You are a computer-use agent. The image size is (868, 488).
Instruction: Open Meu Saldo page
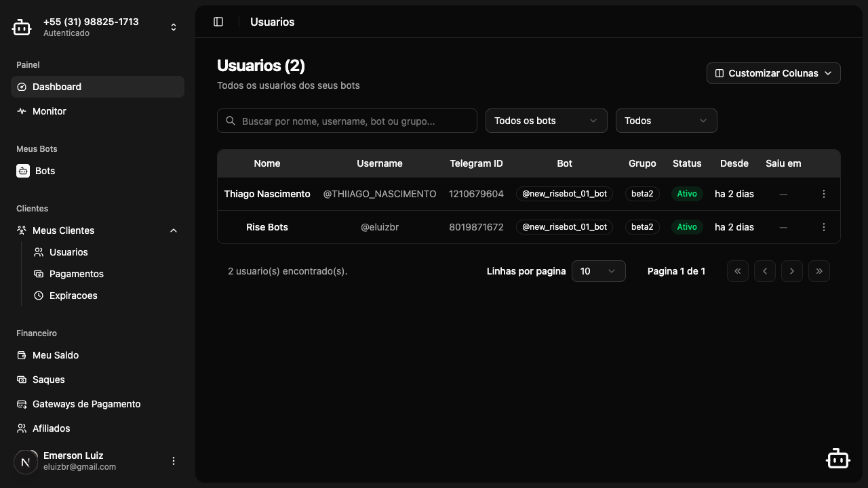(98, 355)
